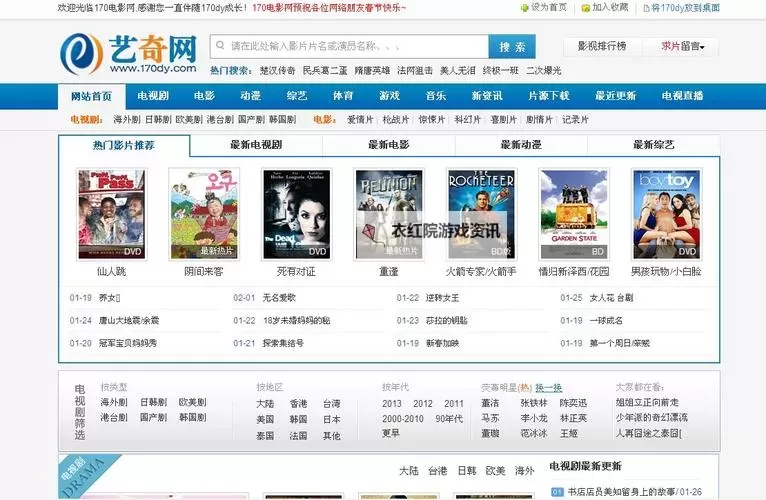Viewport: 766px width, 500px height.
Task: Click 记录片 movie genre link
Action: pyautogui.click(x=575, y=119)
